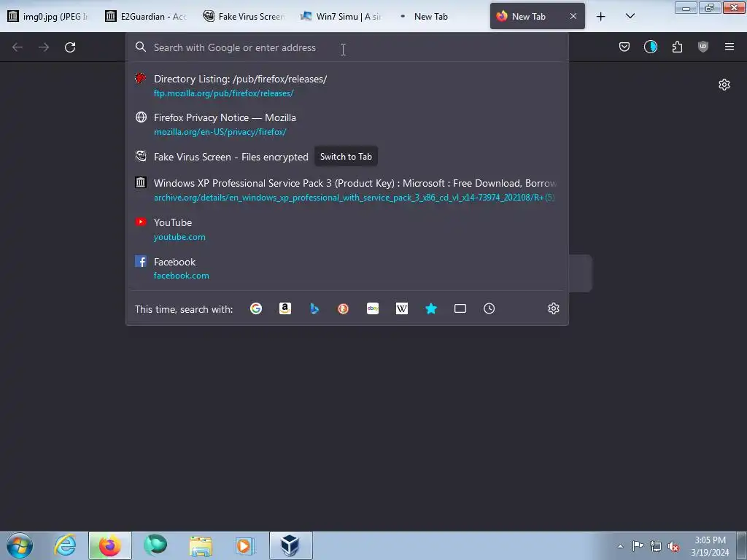The height and width of the screenshot is (560, 747).
Task: Focus the address bar search field
Action: (x=347, y=47)
